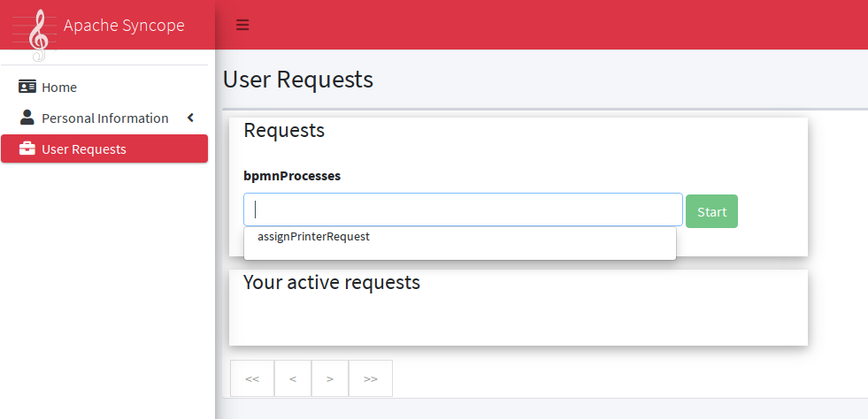Jump to last page with >> button
This screenshot has height=419, width=868.
pyautogui.click(x=371, y=378)
